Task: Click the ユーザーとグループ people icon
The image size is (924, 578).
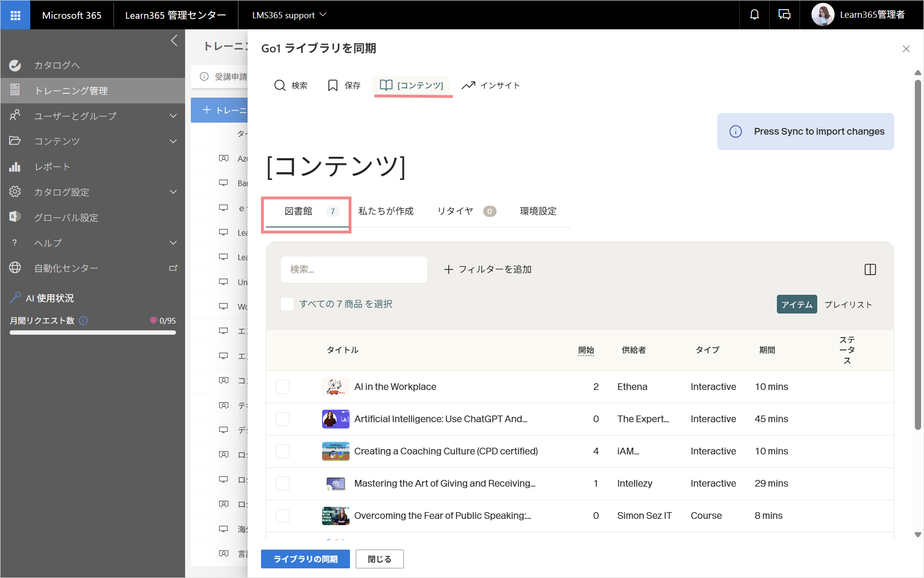Action: coord(15,115)
